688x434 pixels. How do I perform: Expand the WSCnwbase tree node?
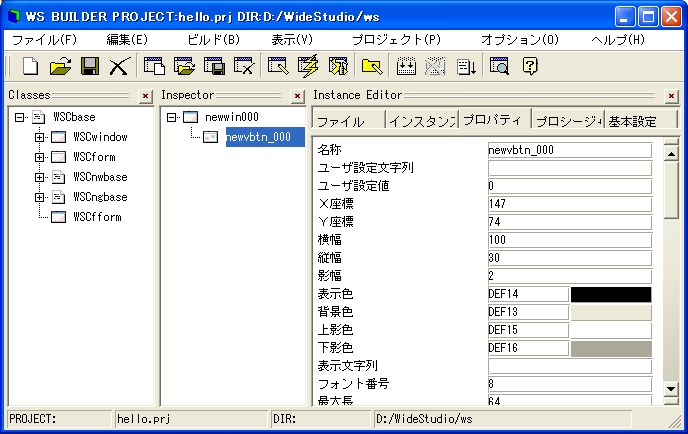click(39, 177)
